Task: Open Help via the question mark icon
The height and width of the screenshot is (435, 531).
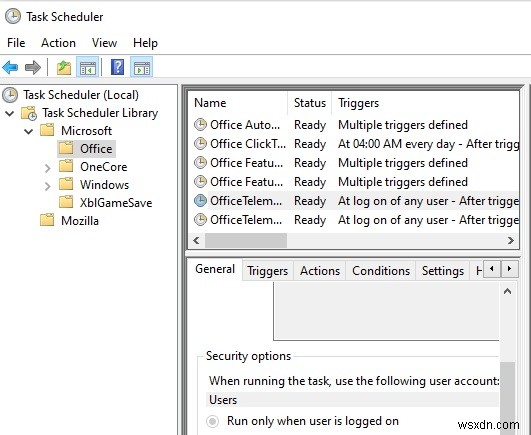Action: (118, 67)
